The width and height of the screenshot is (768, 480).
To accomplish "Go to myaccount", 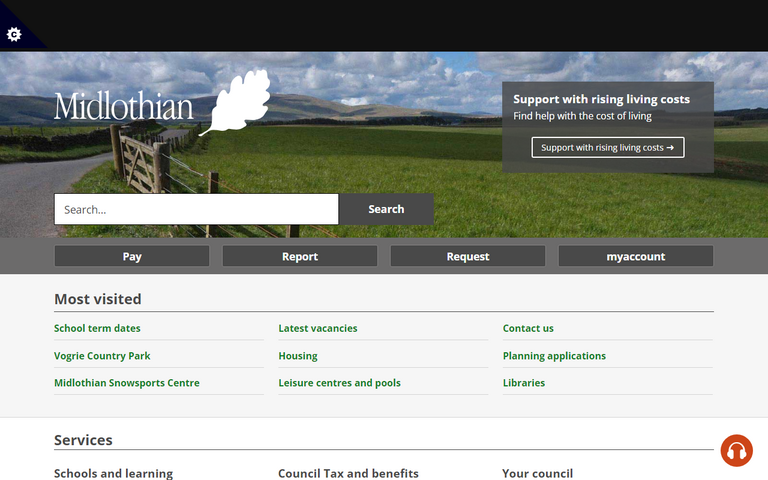I will [636, 256].
